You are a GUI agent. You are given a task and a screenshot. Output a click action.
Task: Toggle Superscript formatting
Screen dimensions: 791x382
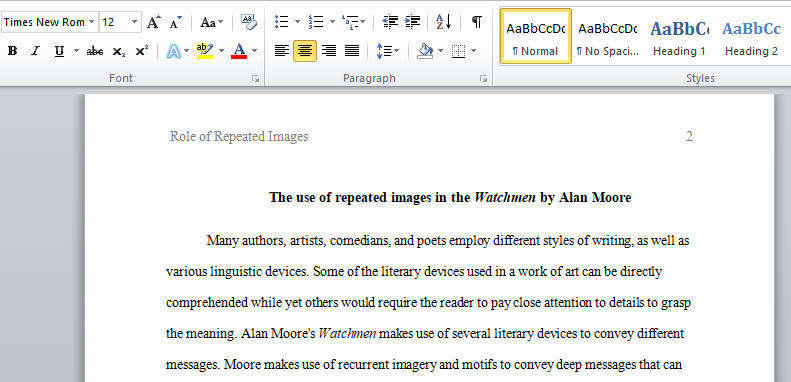click(142, 51)
